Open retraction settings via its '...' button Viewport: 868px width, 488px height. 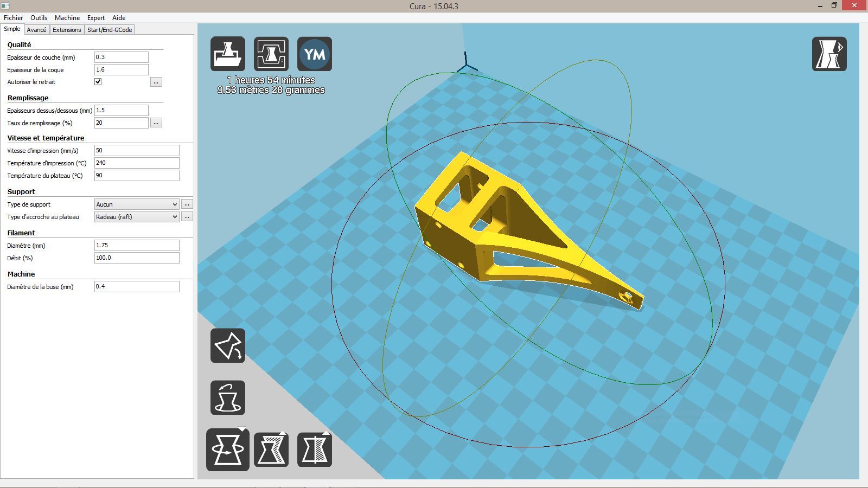pos(156,82)
